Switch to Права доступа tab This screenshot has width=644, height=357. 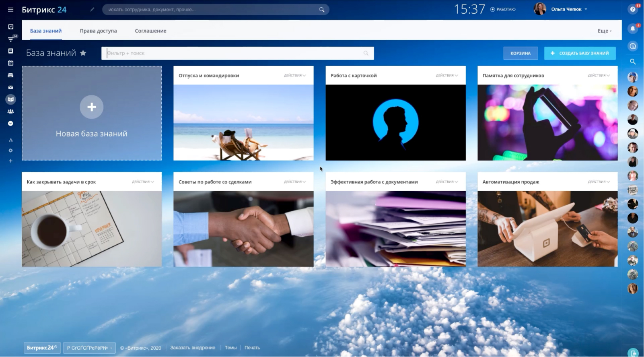point(98,31)
